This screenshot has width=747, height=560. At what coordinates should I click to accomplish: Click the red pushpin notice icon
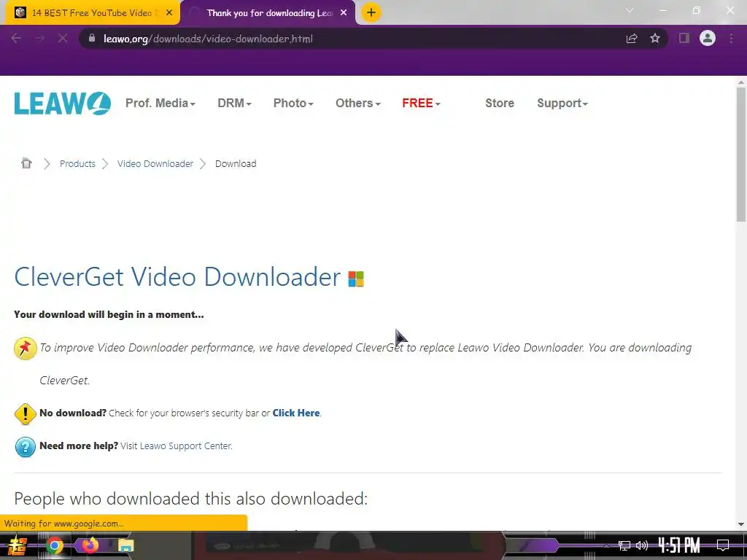click(x=26, y=348)
